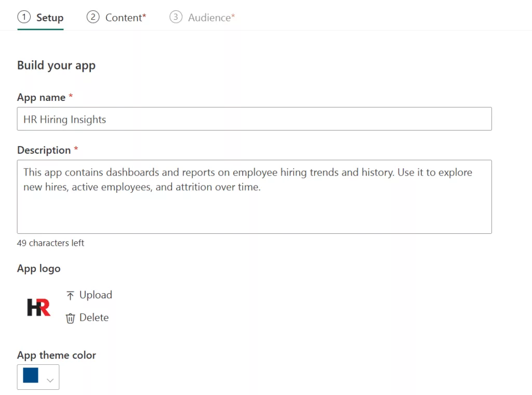Click the 'App theme color' label
This screenshot has width=532, height=395.
tap(56, 355)
